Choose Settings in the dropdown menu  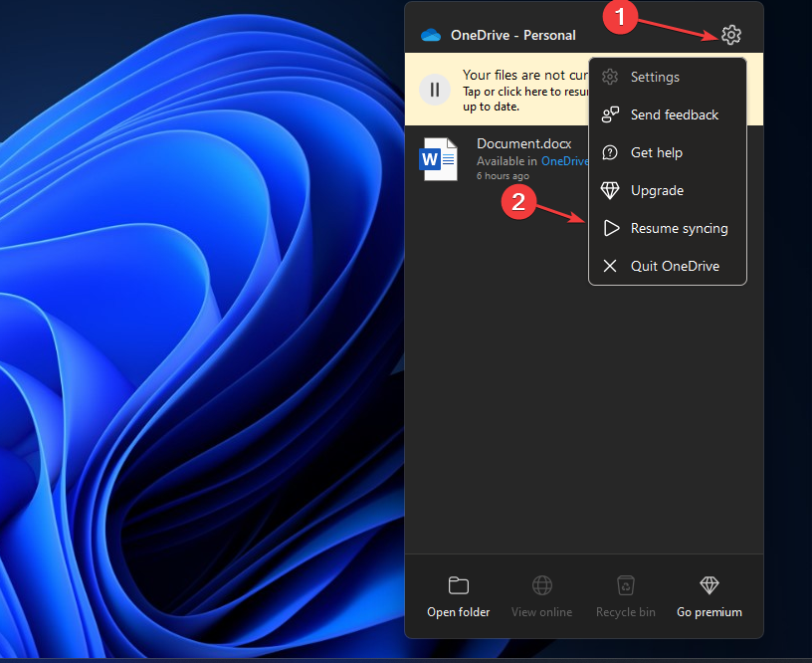coord(668,78)
